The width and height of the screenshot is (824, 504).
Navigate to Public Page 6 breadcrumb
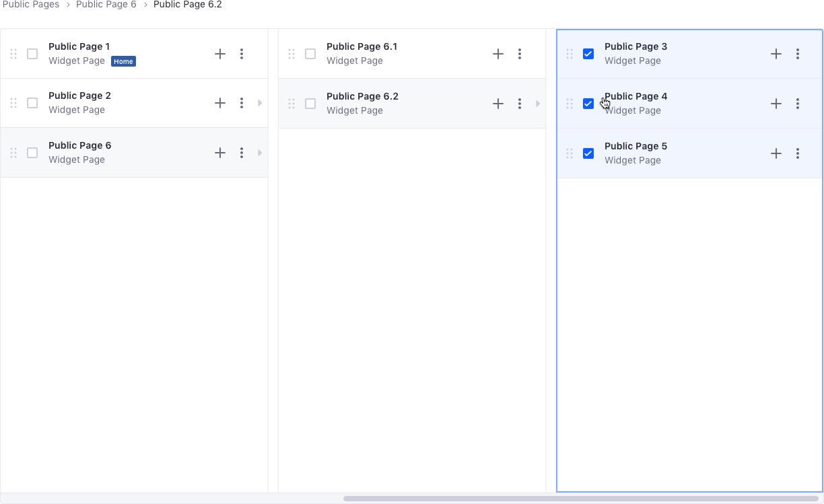point(106,5)
